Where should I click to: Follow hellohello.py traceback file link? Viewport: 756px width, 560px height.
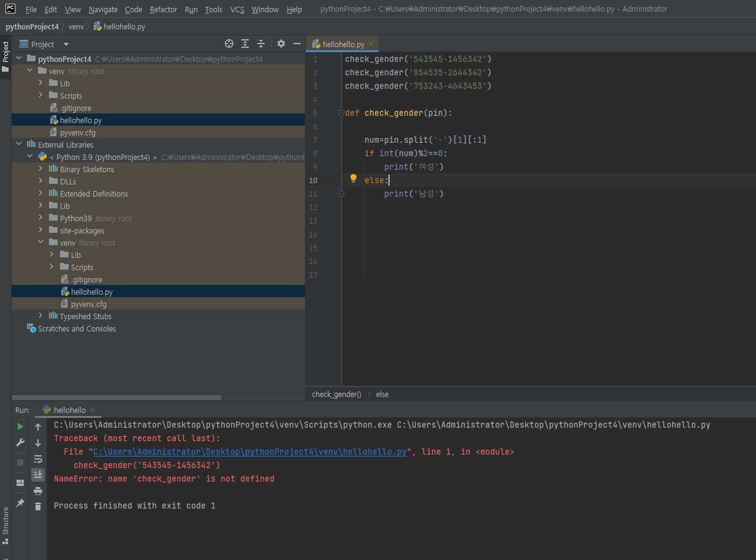tap(250, 452)
